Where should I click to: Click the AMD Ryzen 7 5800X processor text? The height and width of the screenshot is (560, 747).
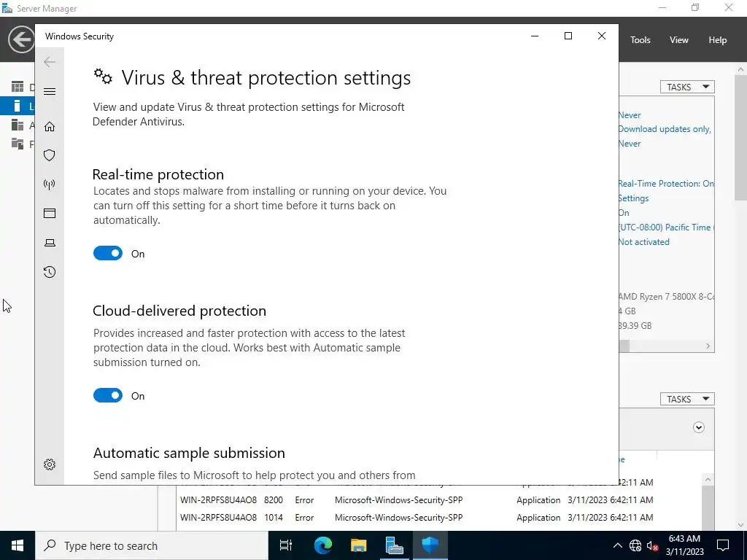pyautogui.click(x=667, y=297)
